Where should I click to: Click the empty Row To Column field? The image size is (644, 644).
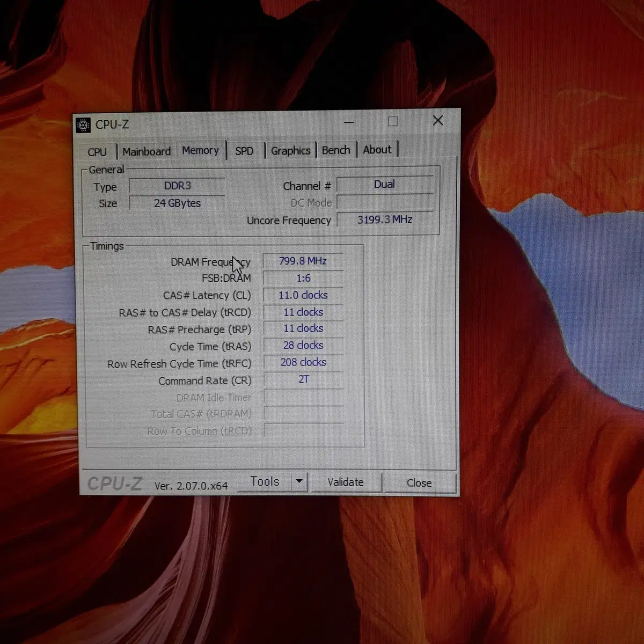pyautogui.click(x=303, y=430)
